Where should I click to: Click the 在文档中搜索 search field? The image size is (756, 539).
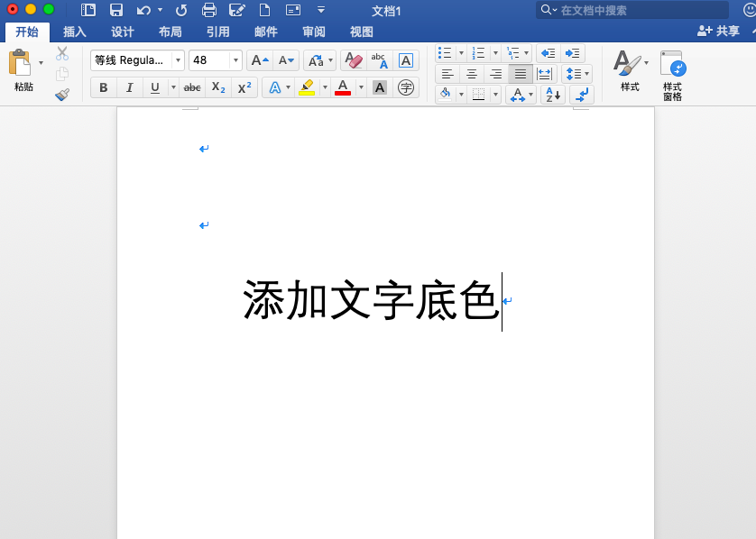(x=632, y=10)
